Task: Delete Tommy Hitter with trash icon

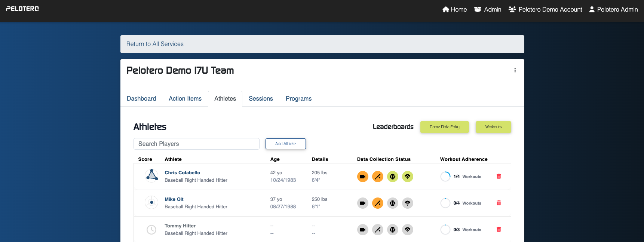Action: coord(499,229)
